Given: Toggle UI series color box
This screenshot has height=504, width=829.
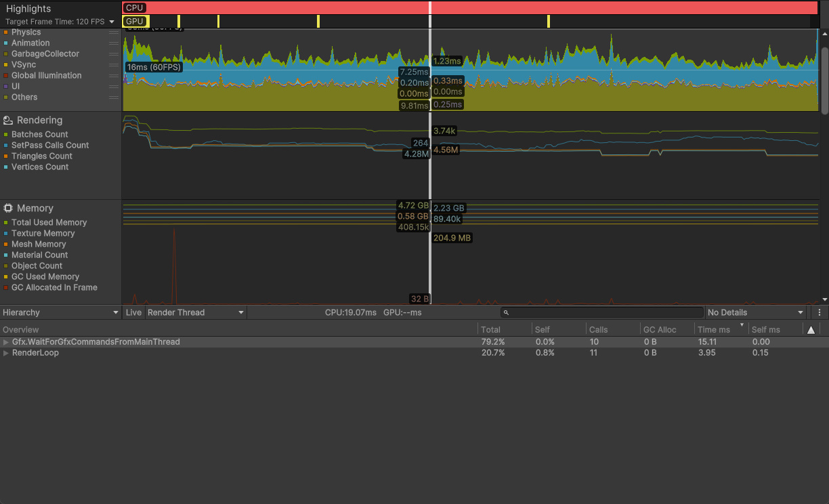Looking at the screenshot, I should 6,87.
